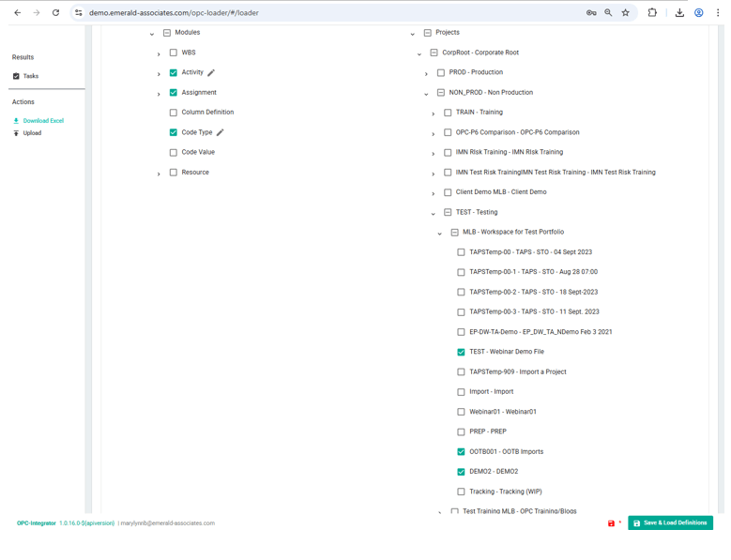The width and height of the screenshot is (731, 560).
Task: Collapse the TEST - Testing chevron
Action: [x=434, y=214]
